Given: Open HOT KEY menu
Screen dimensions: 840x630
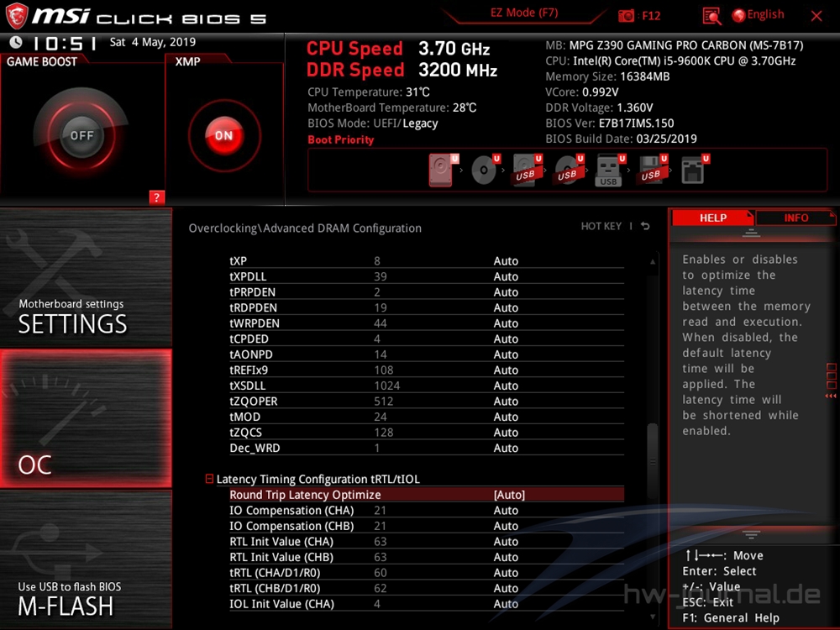Looking at the screenshot, I should pos(601,226).
